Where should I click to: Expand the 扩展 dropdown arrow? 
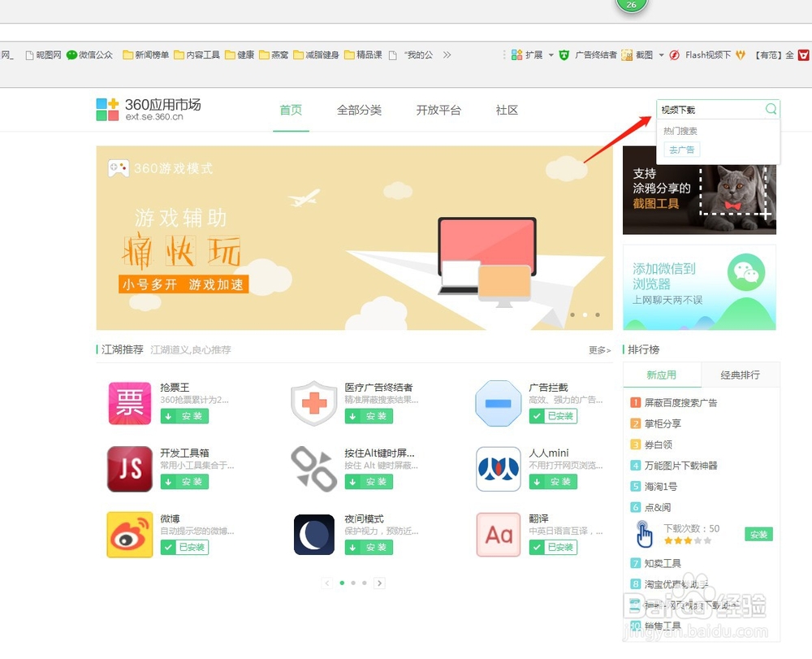(551, 55)
